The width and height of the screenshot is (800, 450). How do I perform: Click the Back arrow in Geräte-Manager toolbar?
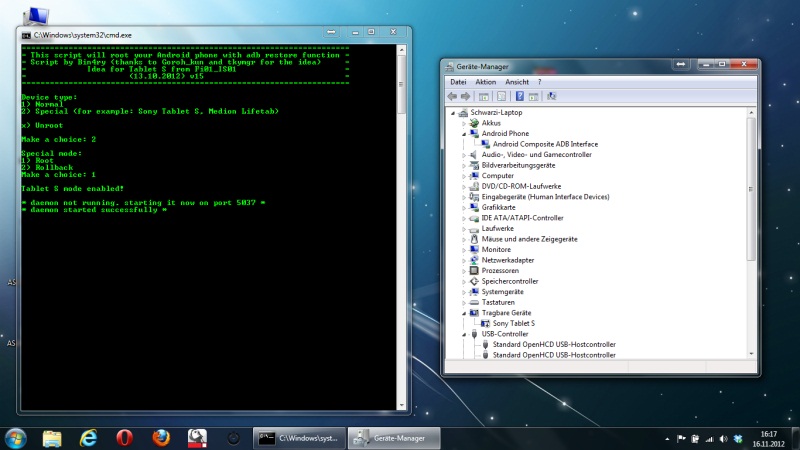[452, 96]
